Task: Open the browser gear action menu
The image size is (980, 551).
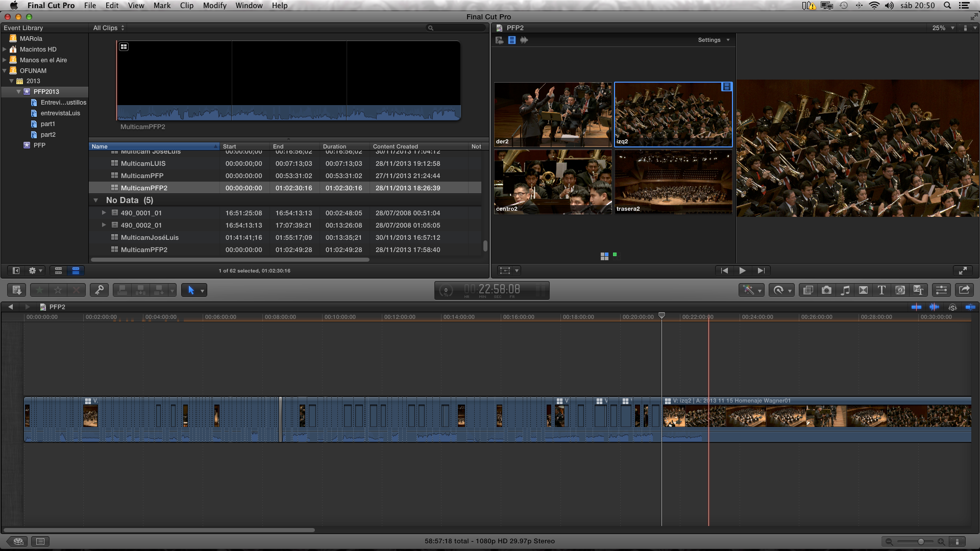Action: [x=35, y=270]
